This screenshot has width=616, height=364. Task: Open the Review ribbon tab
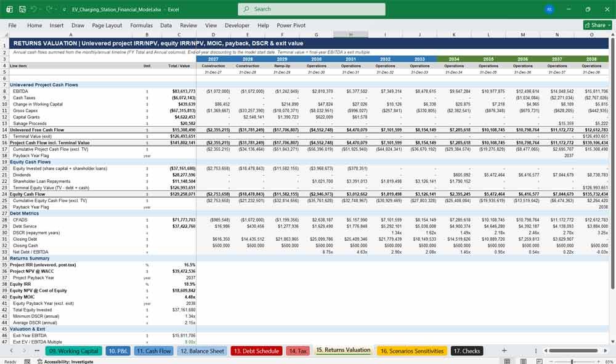[x=188, y=25]
